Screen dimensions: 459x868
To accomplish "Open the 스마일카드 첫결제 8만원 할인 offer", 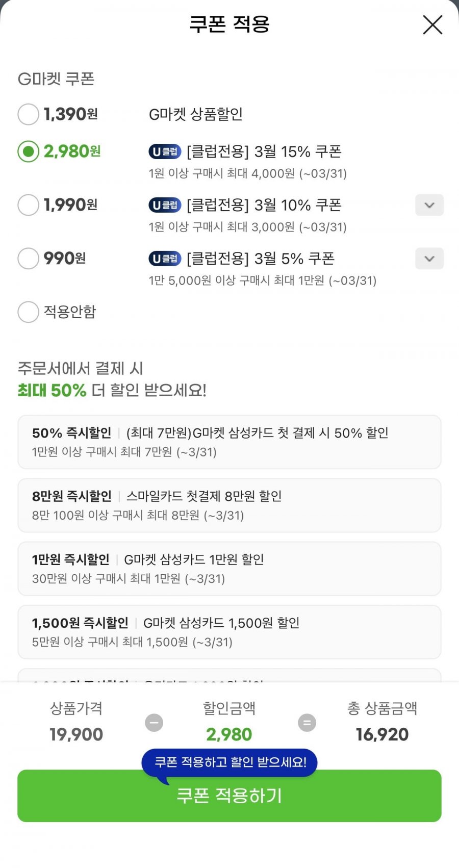I will pos(229,505).
